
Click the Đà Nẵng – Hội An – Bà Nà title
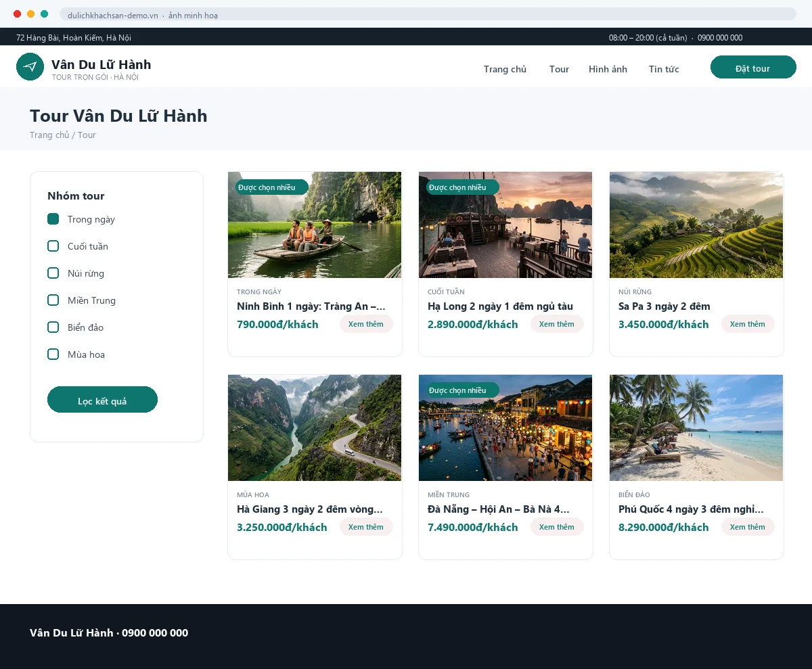click(499, 509)
